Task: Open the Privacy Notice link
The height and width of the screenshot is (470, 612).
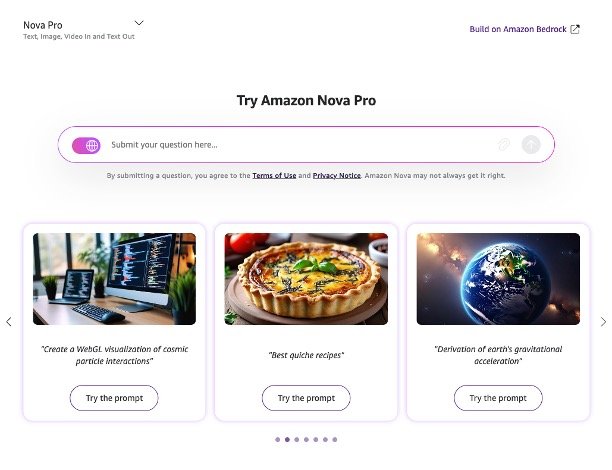Action: point(336,176)
